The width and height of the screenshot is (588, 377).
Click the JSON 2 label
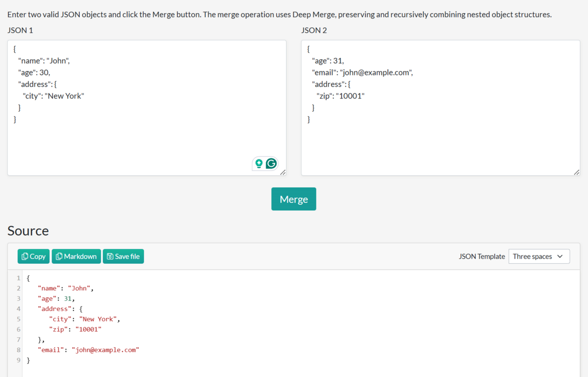tap(314, 30)
